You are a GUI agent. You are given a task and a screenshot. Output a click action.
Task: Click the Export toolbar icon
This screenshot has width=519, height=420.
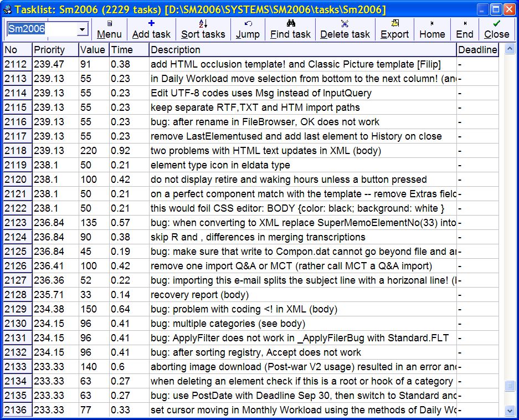pyautogui.click(x=394, y=23)
